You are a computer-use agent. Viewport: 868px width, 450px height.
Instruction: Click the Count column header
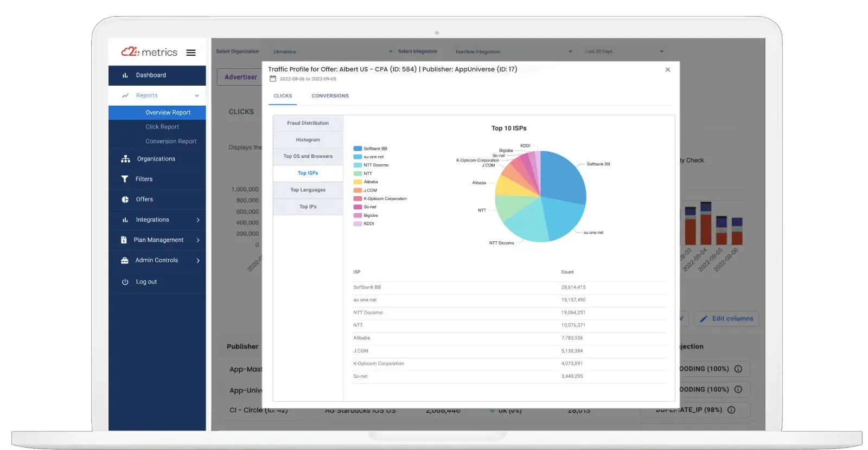567,272
